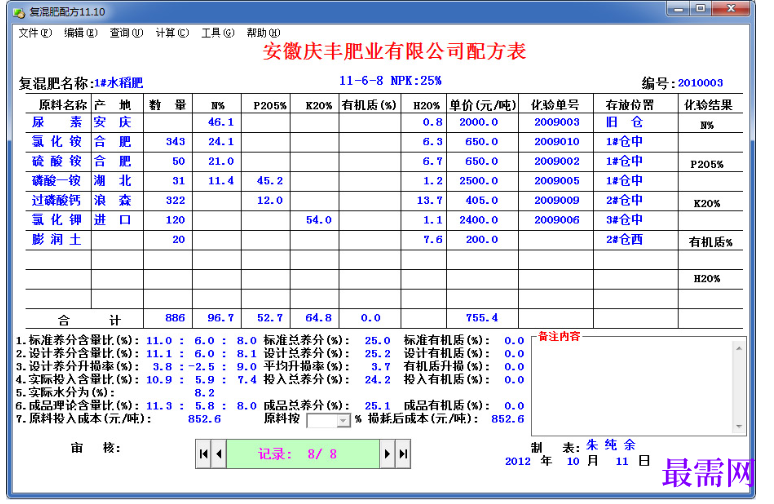This screenshot has height=504, width=774.
Task: Select raw material 膨润土
Action: (x=57, y=239)
